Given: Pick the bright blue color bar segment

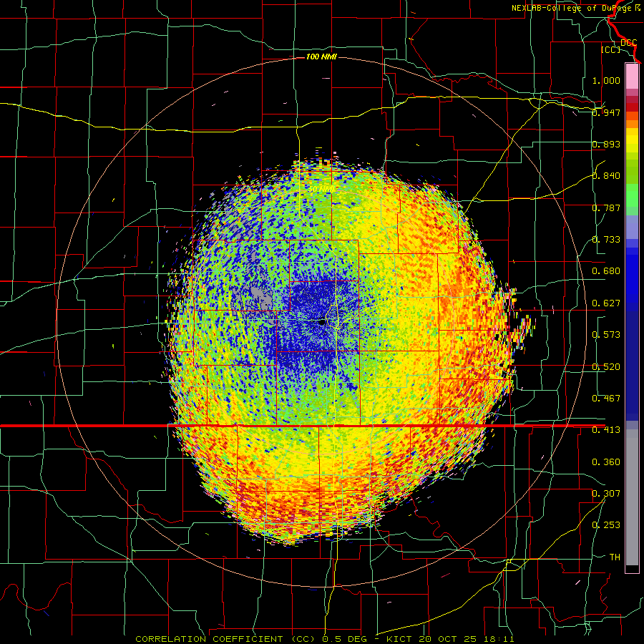Looking at the screenshot, I should click(632, 273).
